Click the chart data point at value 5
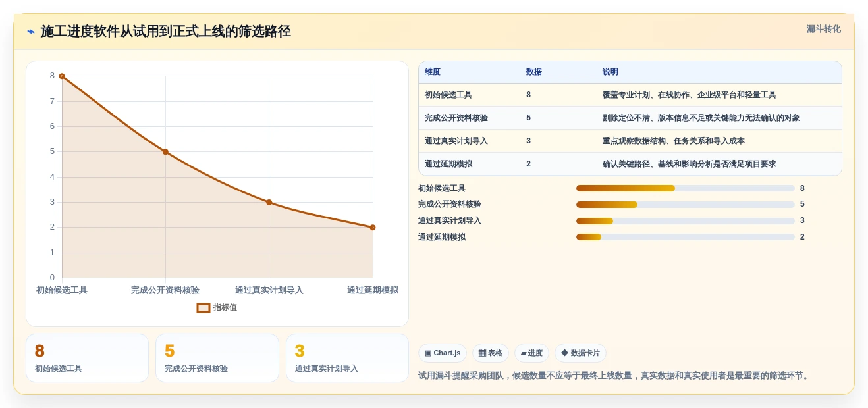 [165, 152]
